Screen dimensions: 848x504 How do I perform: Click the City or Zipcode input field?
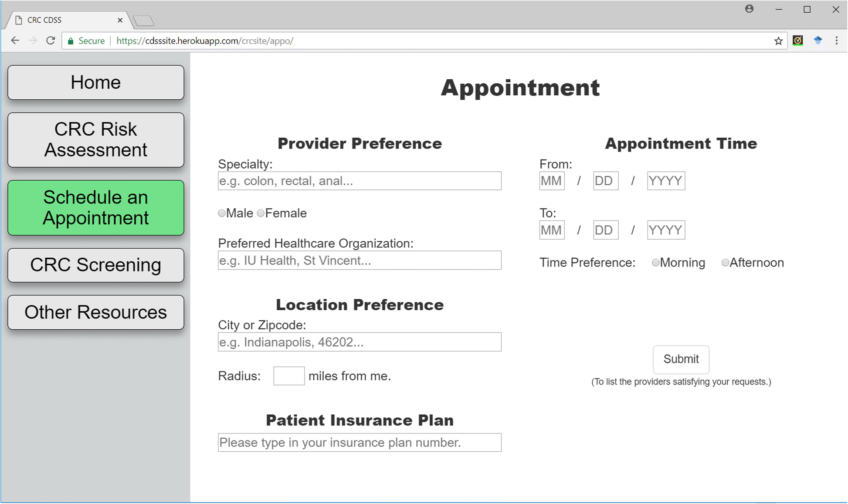click(x=360, y=342)
